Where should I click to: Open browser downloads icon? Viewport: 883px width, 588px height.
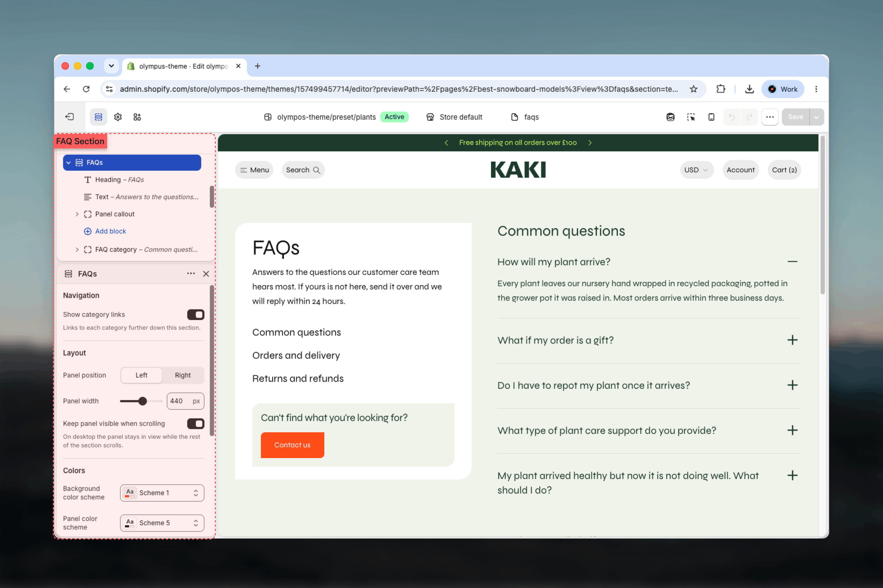tap(749, 89)
